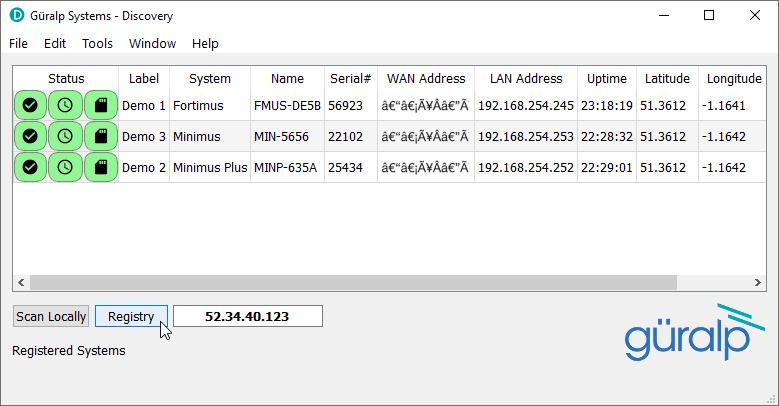
Task: Open the Edit menu
Action: (x=55, y=44)
